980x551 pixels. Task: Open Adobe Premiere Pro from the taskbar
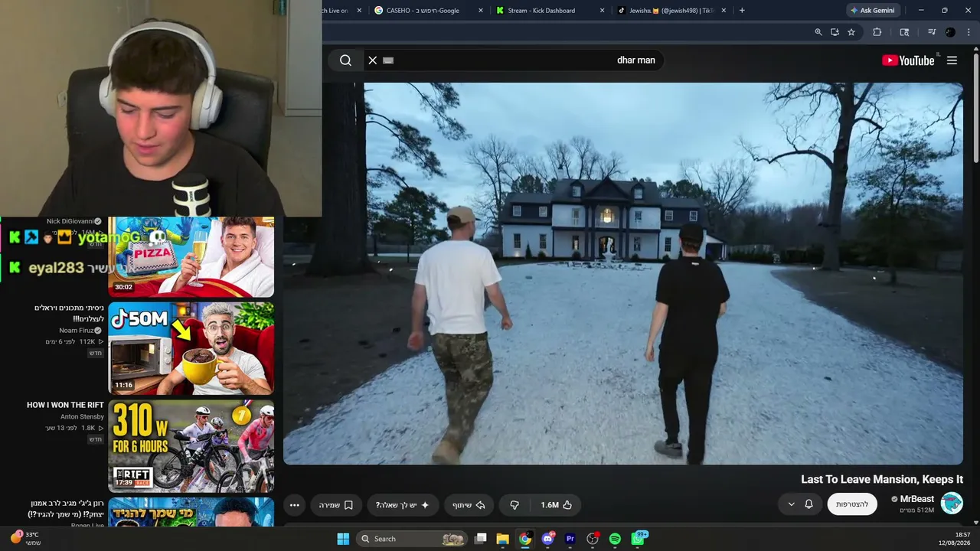coord(570,539)
